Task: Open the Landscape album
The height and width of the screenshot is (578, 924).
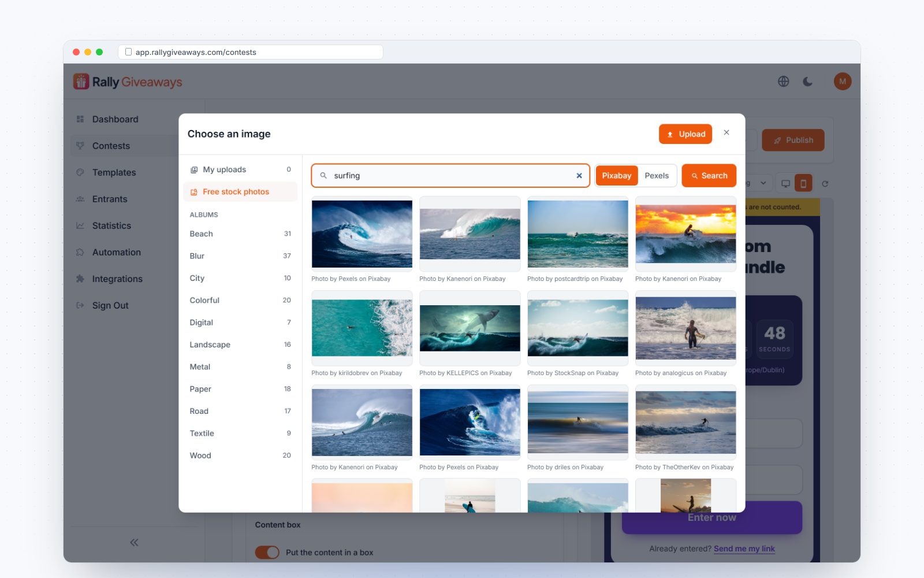Action: [240, 344]
